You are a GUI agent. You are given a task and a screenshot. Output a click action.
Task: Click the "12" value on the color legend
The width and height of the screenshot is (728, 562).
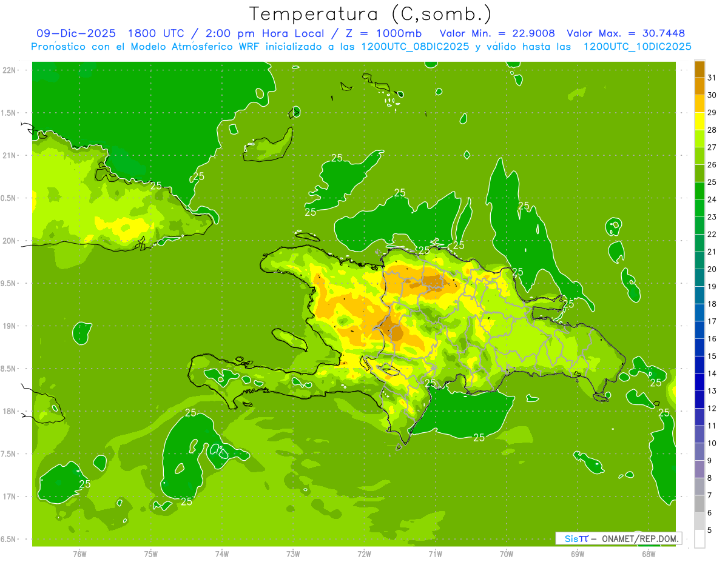point(712,409)
